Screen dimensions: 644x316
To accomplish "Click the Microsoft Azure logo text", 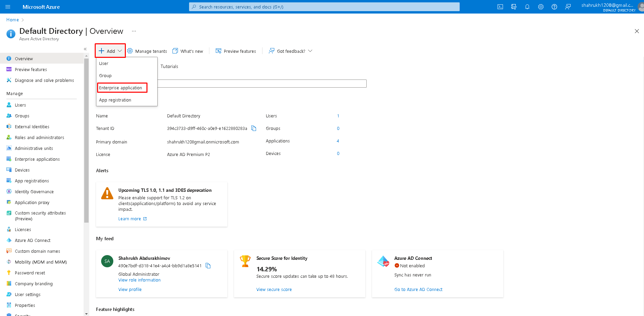I will [x=41, y=7].
